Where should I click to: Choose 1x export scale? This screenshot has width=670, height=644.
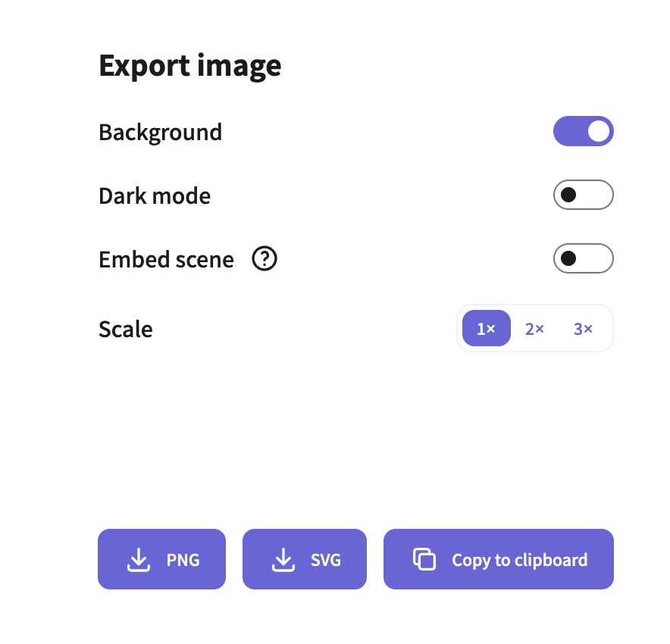click(x=486, y=328)
